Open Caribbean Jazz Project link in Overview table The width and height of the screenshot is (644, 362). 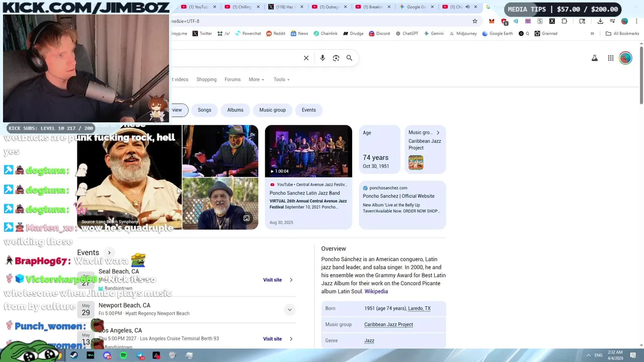388,324
